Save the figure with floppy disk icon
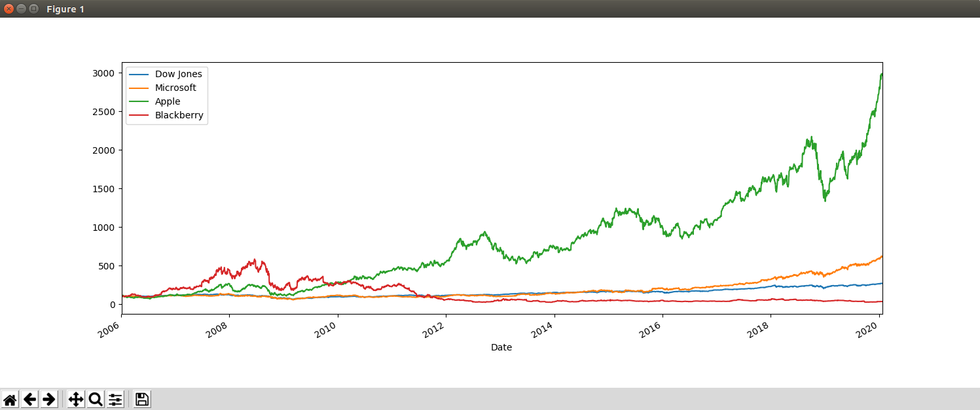 coord(142,399)
